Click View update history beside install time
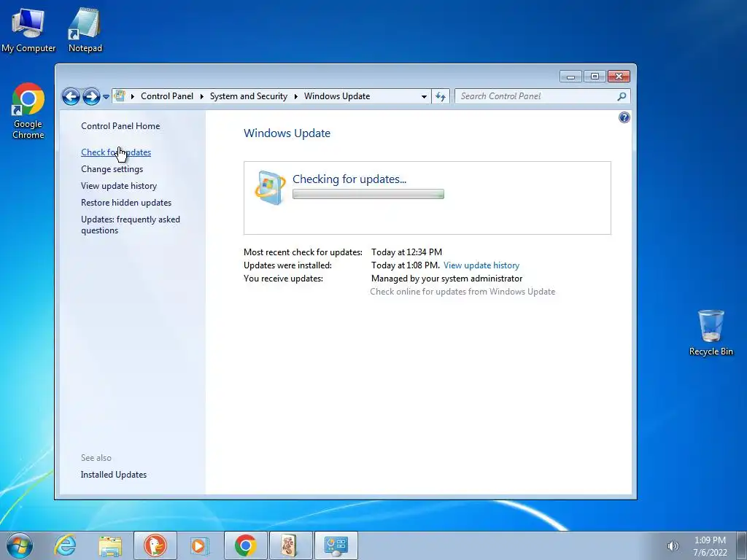This screenshot has height=560, width=747. 481,265
